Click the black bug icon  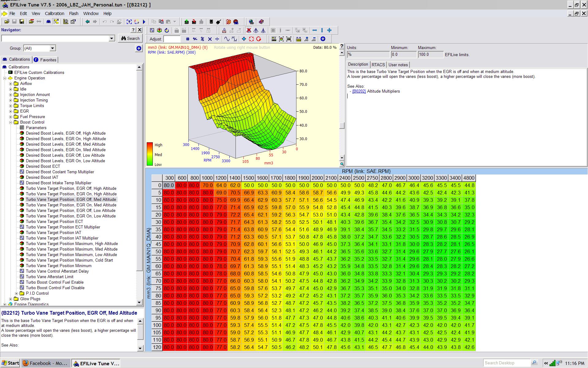211,22
